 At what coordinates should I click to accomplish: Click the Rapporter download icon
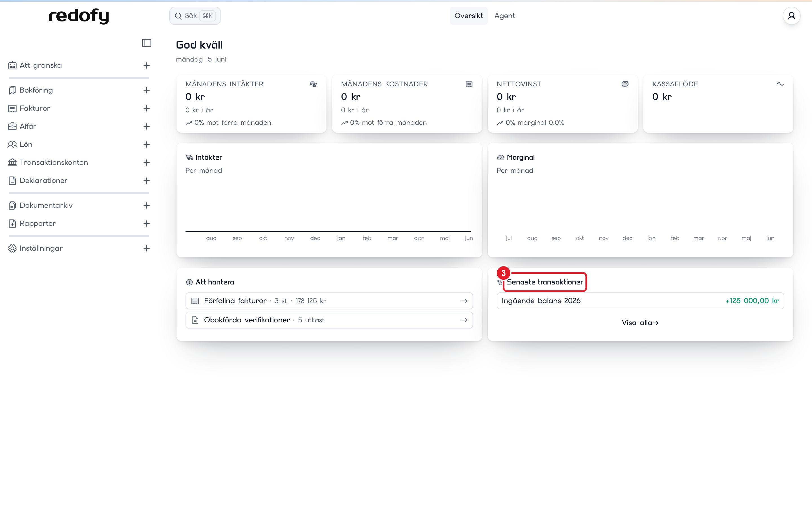[12, 224]
